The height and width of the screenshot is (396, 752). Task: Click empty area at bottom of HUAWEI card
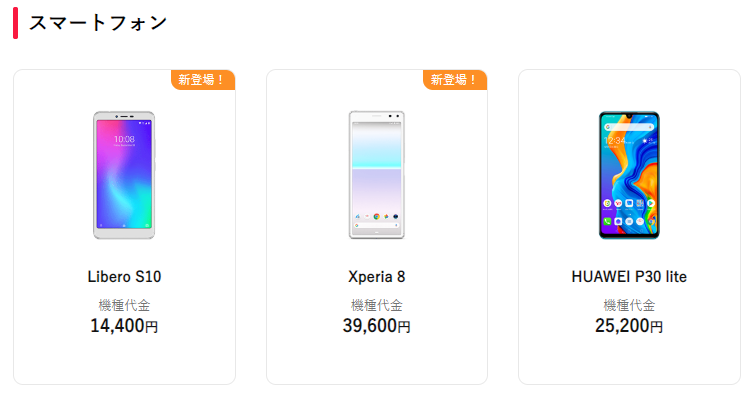(x=629, y=361)
